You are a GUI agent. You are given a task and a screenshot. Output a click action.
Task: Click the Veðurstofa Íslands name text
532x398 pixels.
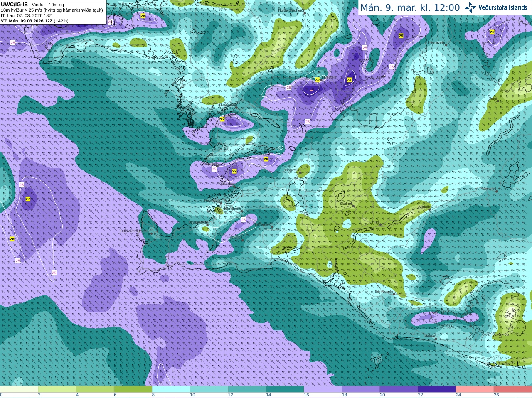[x=503, y=7]
